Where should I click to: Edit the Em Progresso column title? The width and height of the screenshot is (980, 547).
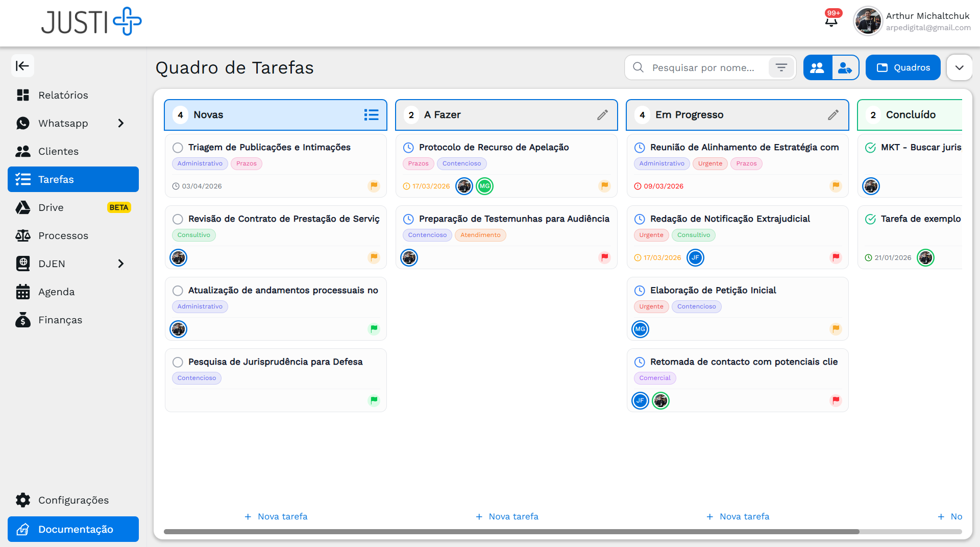coord(833,115)
